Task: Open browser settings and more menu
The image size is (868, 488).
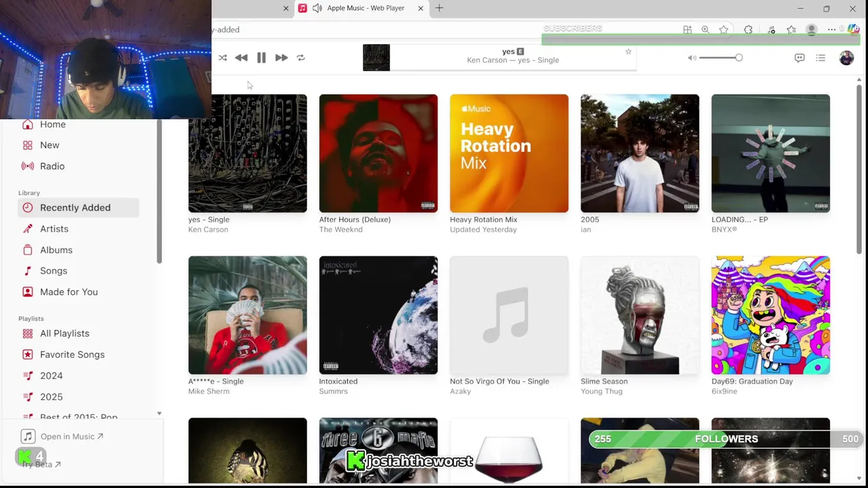Action: [x=831, y=30]
